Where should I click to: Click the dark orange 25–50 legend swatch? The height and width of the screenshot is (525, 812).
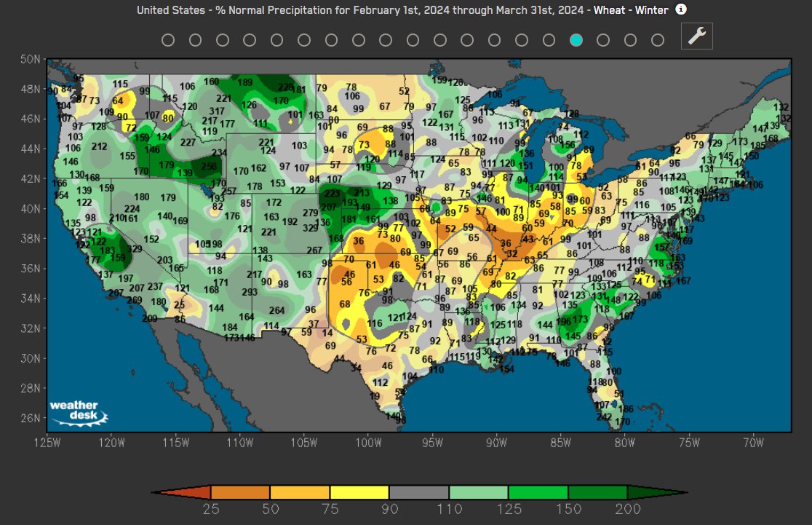point(240,492)
